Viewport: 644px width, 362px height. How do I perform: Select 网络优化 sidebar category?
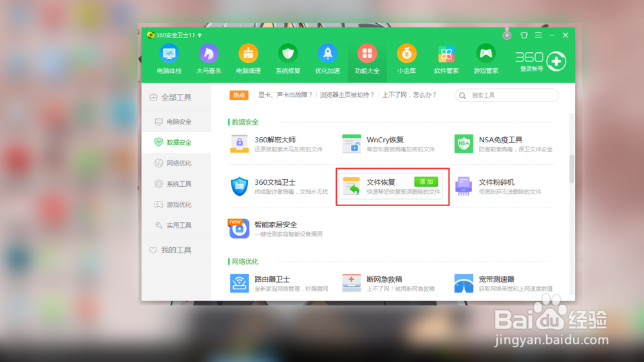click(176, 163)
